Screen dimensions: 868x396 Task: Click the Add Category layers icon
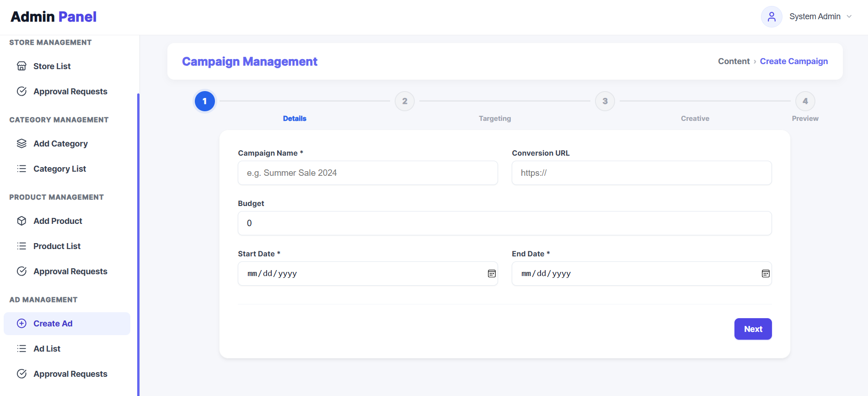[21, 143]
